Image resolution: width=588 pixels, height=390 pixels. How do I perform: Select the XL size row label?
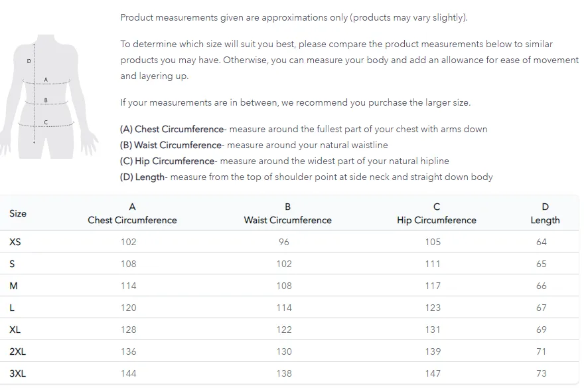[15, 330]
